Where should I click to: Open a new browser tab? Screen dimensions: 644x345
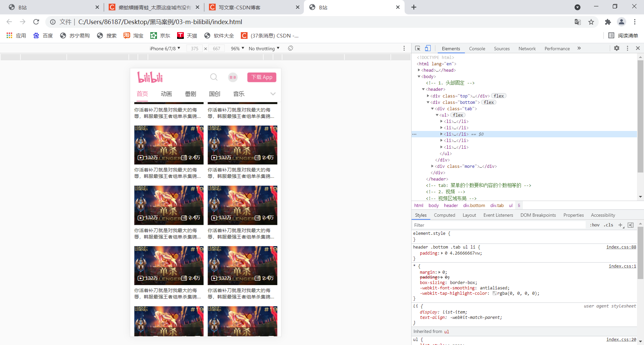(414, 7)
